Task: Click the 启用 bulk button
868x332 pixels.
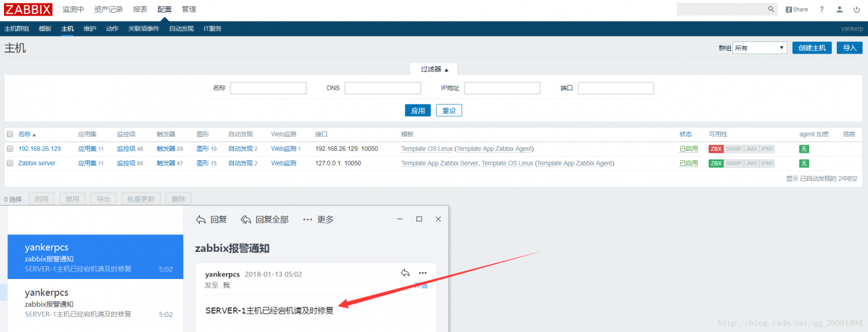Action: click(42, 199)
